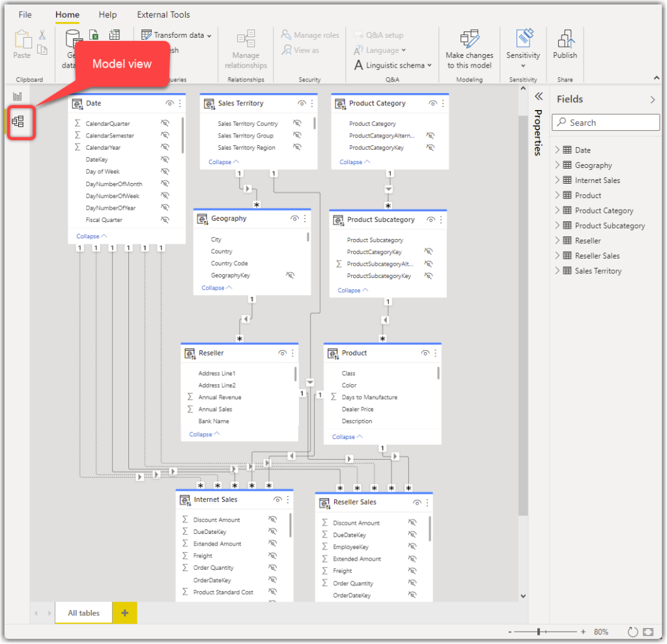Open the Model view icon in sidebar

(18, 122)
